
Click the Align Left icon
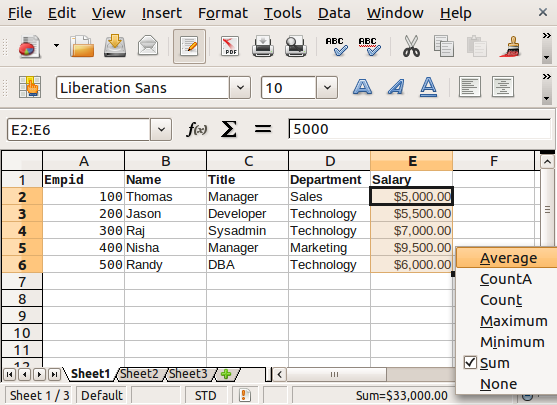click(x=470, y=87)
